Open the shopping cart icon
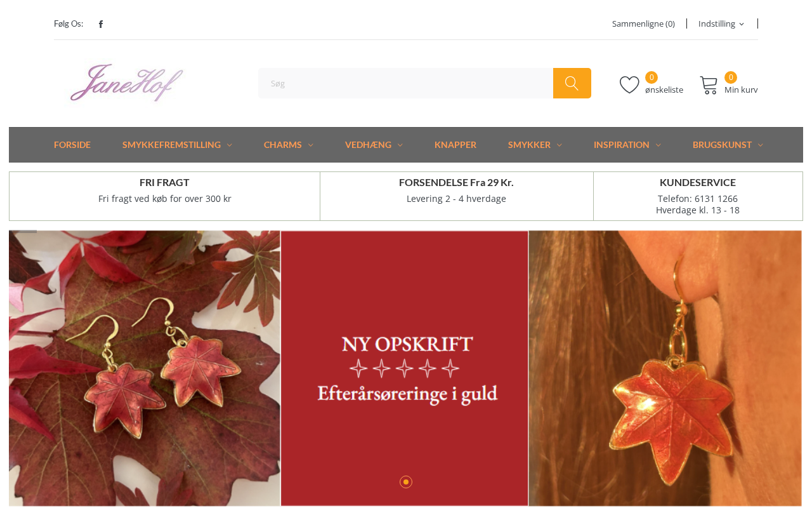This screenshot has height=508, width=812. point(709,85)
